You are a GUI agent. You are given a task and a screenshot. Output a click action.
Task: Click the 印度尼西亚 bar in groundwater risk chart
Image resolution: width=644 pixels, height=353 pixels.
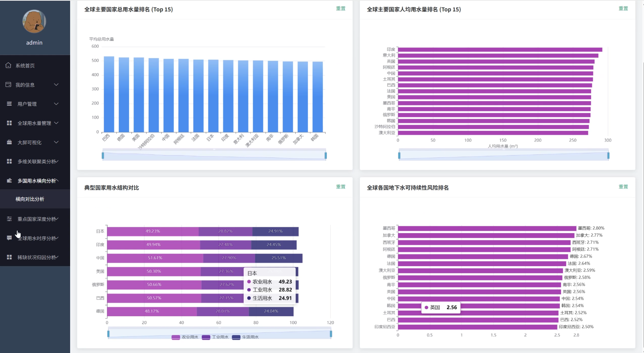coord(478,327)
